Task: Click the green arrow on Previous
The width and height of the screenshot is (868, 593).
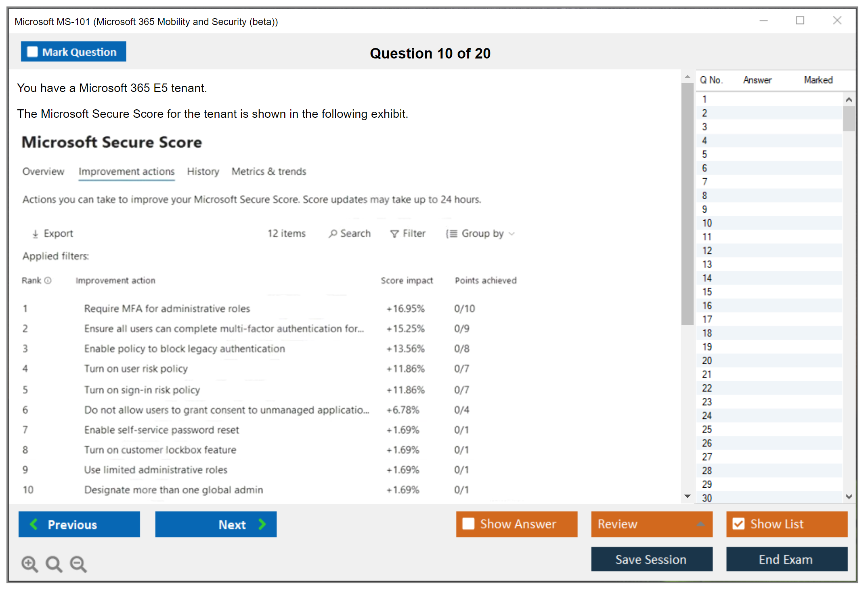Action: (x=34, y=524)
